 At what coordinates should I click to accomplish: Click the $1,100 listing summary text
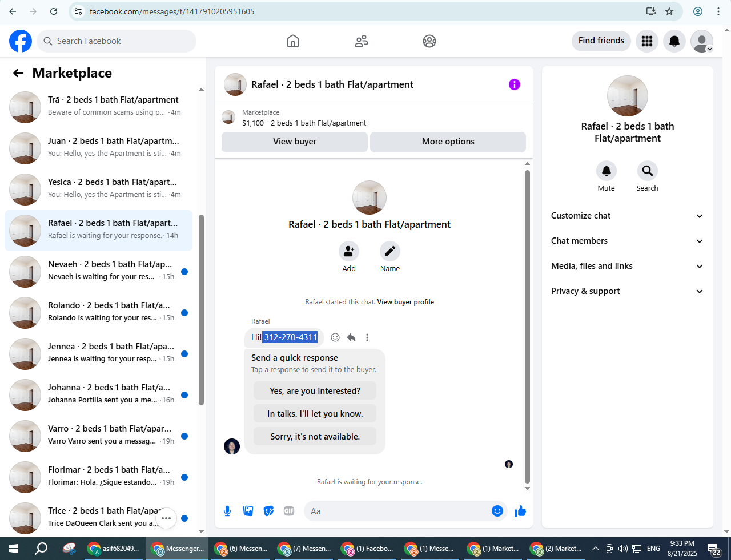point(304,123)
